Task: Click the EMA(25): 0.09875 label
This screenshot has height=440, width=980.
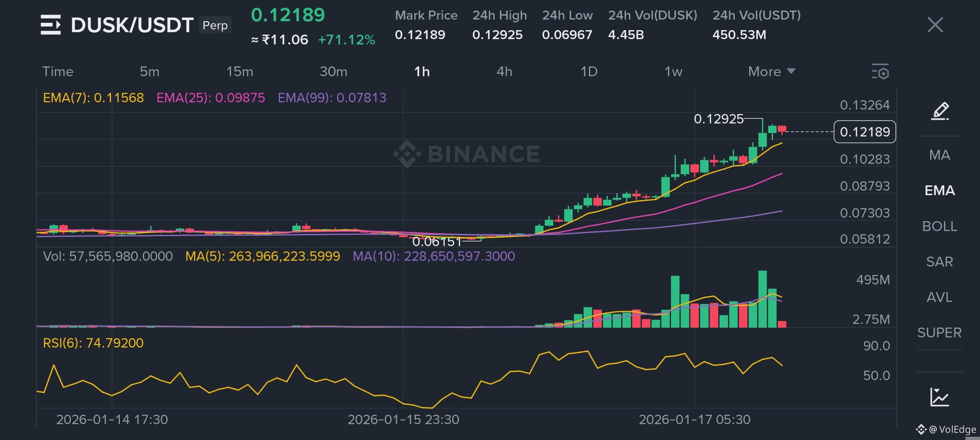Action: 211,98
